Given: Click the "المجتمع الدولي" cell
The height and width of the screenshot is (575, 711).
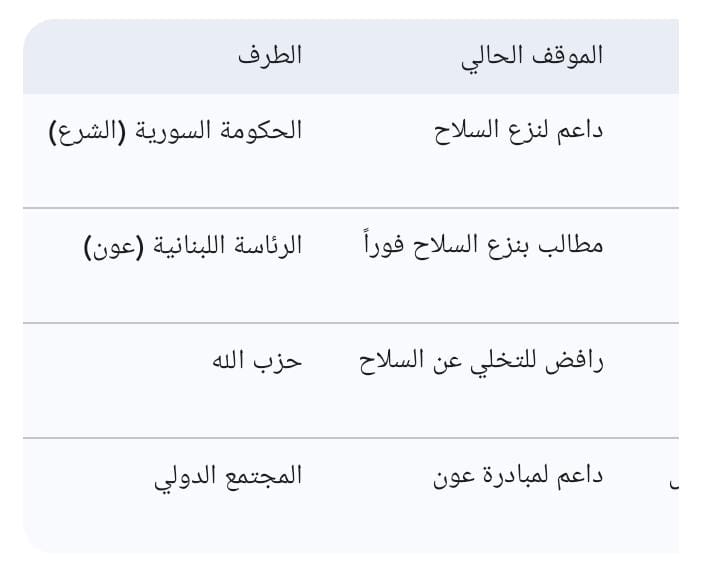Looking at the screenshot, I should 228,476.
